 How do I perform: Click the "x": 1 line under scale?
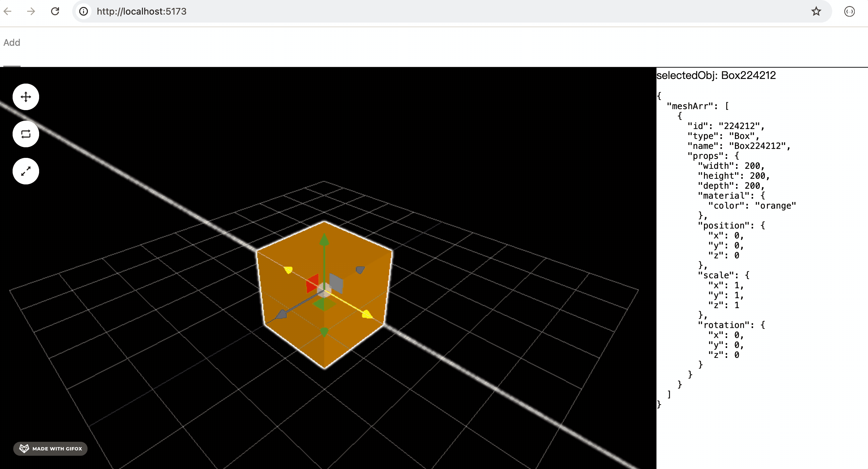[725, 285]
